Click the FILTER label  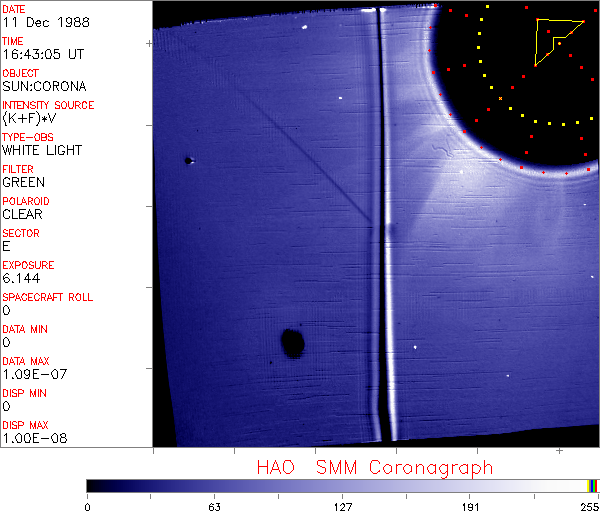(18, 169)
